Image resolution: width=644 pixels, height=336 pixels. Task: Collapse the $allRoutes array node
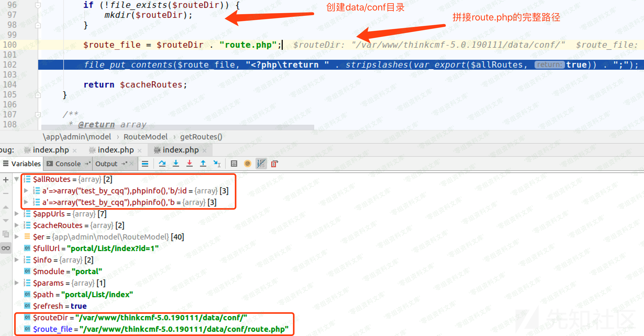(x=16, y=179)
